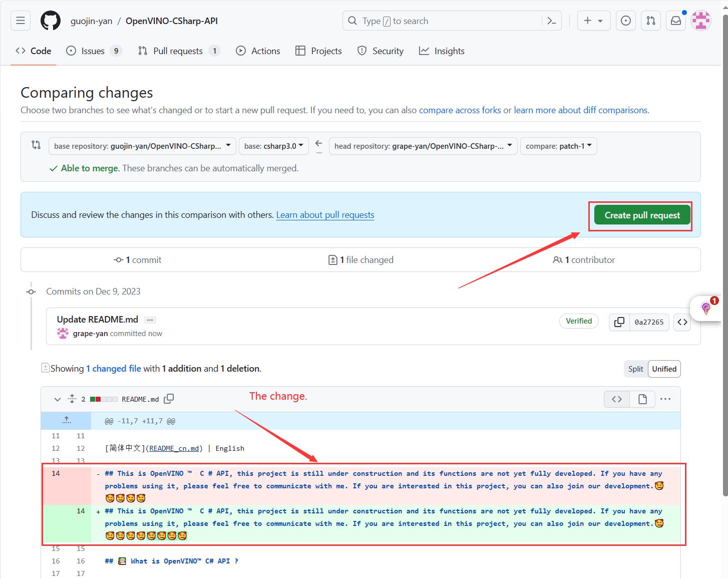Open the Pull requests tab
728x579 pixels.
[179, 51]
